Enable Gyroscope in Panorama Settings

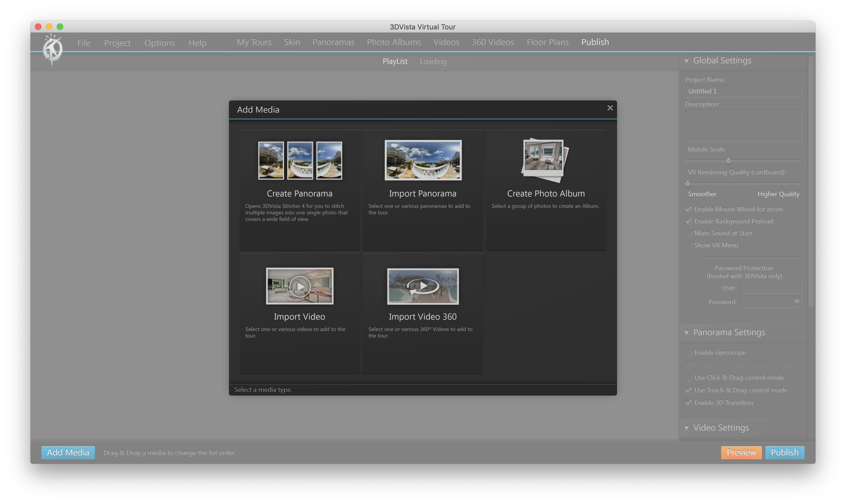pos(689,353)
